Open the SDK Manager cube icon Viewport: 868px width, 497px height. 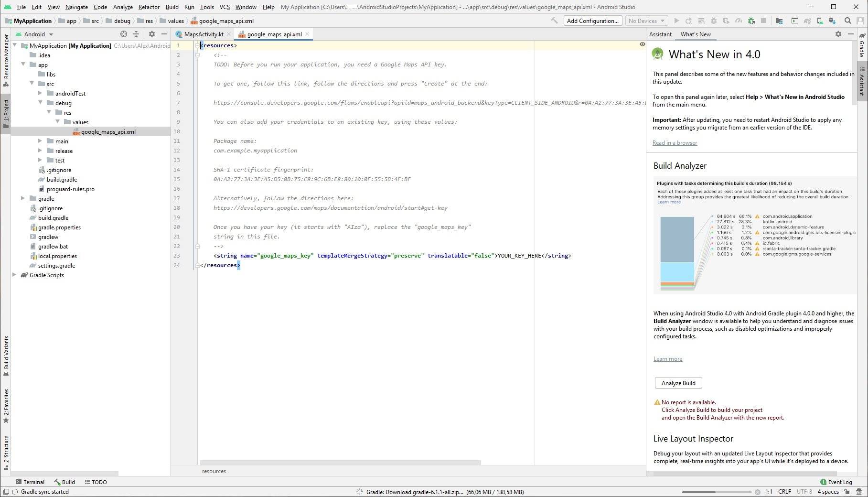(832, 21)
